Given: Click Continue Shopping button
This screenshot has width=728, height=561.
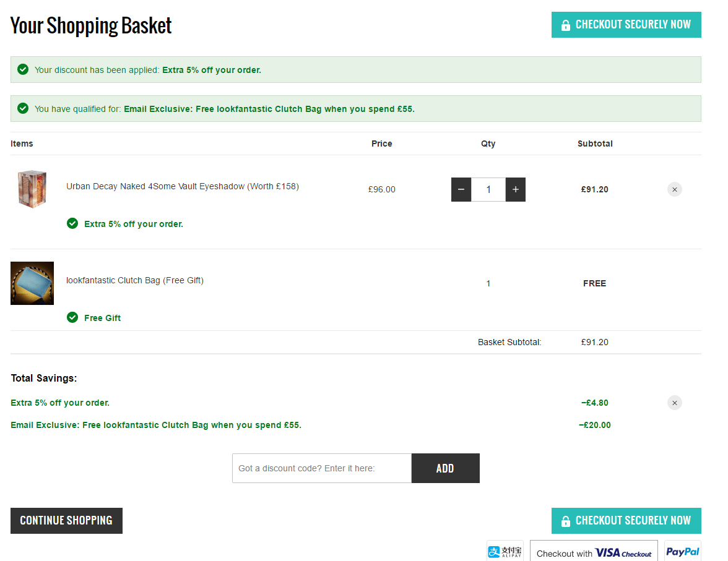Looking at the screenshot, I should pyautogui.click(x=66, y=521).
